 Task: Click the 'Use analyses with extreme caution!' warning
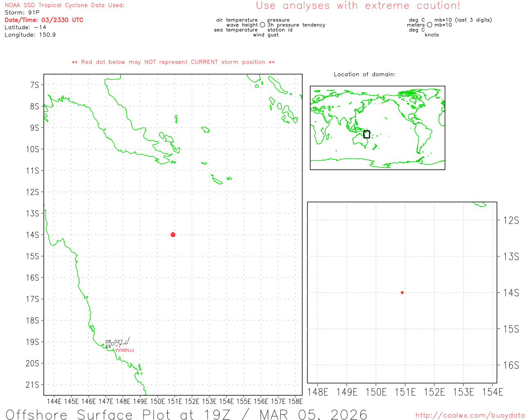coord(358,6)
